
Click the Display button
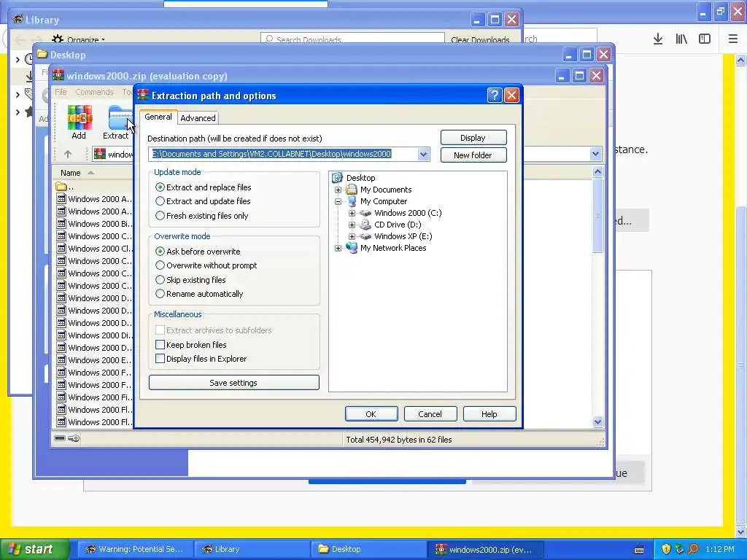pos(473,138)
